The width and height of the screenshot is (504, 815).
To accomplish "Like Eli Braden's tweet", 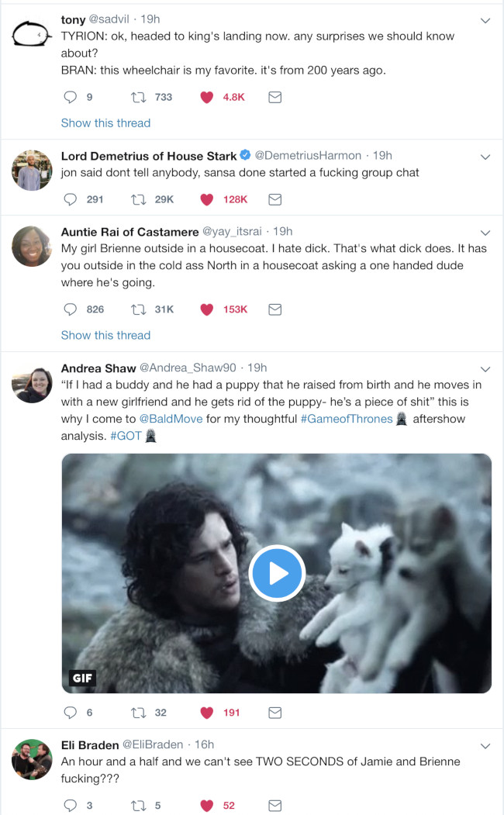I will [x=207, y=806].
